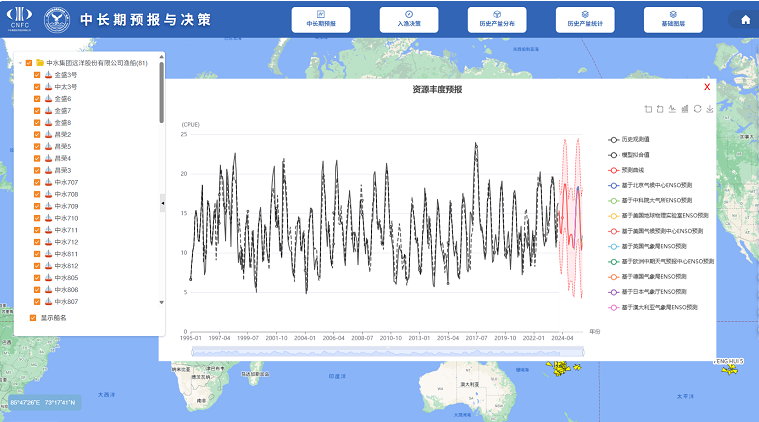Switch chart to bar view icon
The width and height of the screenshot is (759, 422).
tap(685, 109)
